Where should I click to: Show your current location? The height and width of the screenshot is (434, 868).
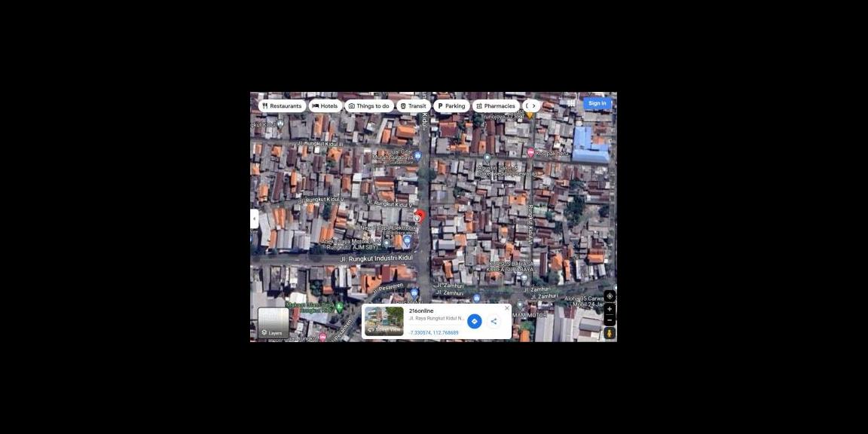(x=610, y=296)
